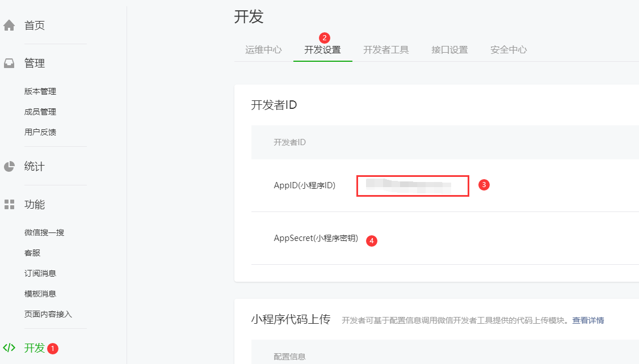This screenshot has width=639, height=364.
Task: Click red badge 3 beside AppID field
Action: point(485,185)
